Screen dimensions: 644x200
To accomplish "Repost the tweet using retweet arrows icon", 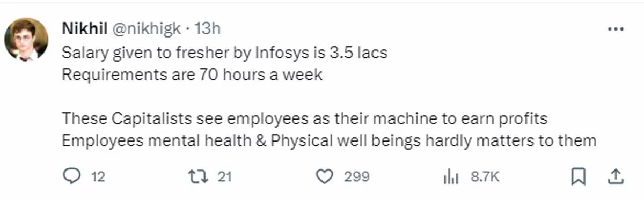I will (199, 176).
